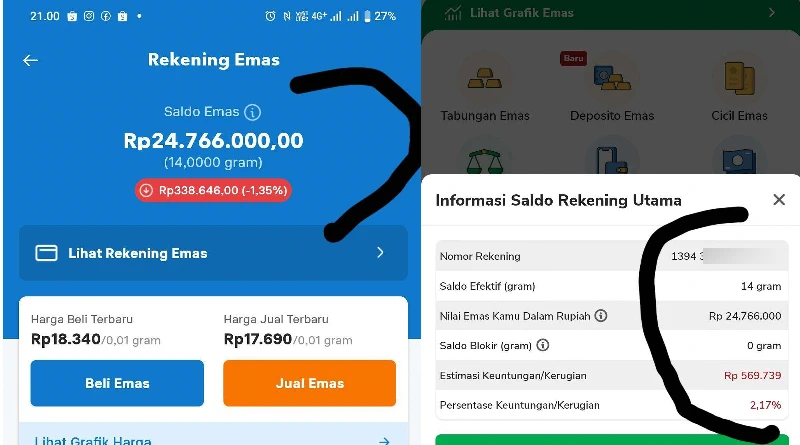
Task: Tap the safe icon below Cicil Emas
Action: coord(739,161)
